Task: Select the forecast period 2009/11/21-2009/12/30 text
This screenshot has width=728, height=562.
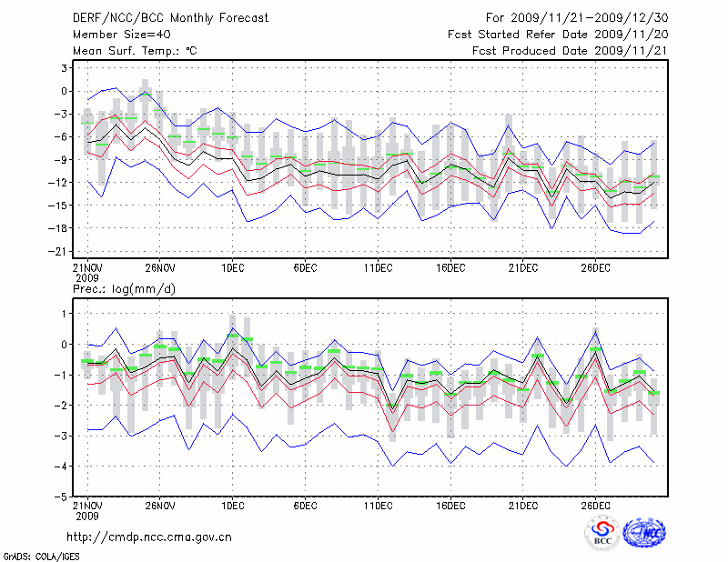Action: tap(578, 17)
